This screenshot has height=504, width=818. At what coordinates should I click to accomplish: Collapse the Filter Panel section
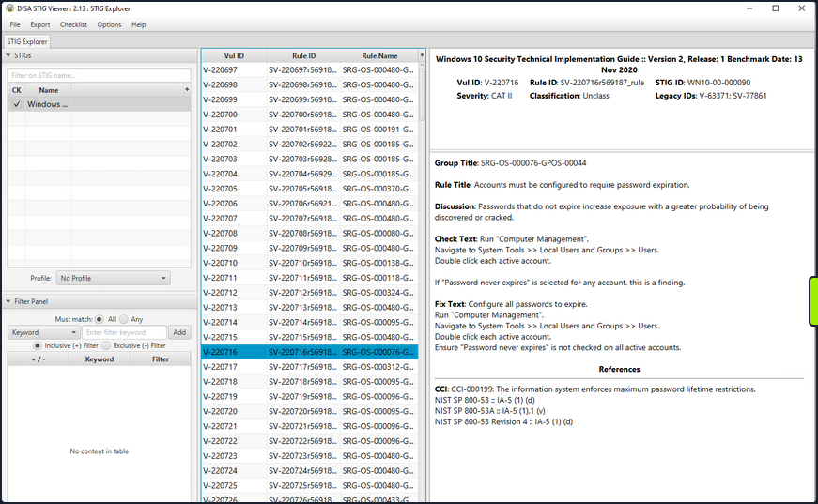point(8,301)
